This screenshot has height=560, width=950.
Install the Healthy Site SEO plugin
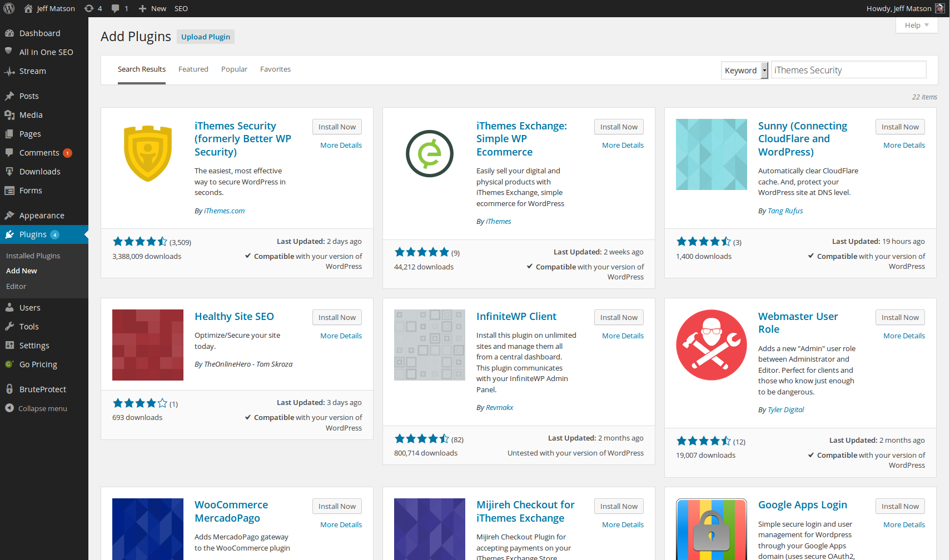[x=337, y=317]
